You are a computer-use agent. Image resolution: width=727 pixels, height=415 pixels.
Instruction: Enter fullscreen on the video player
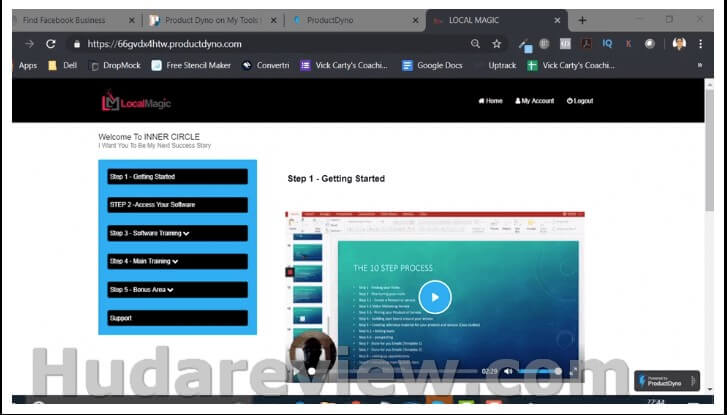pyautogui.click(x=573, y=371)
